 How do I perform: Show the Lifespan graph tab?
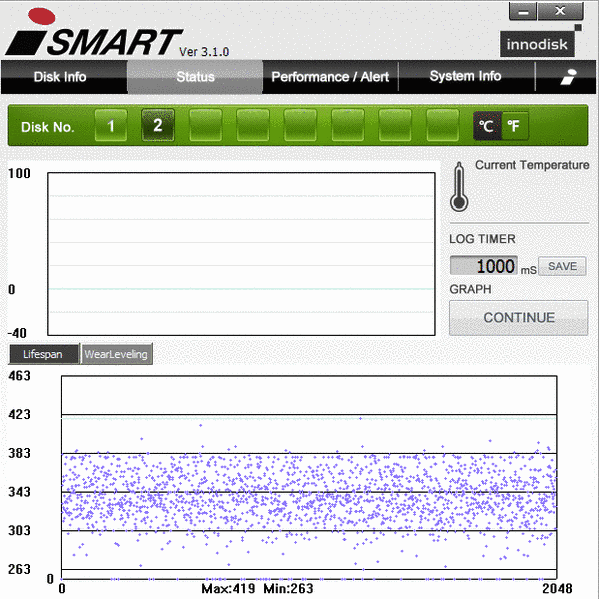click(x=44, y=354)
